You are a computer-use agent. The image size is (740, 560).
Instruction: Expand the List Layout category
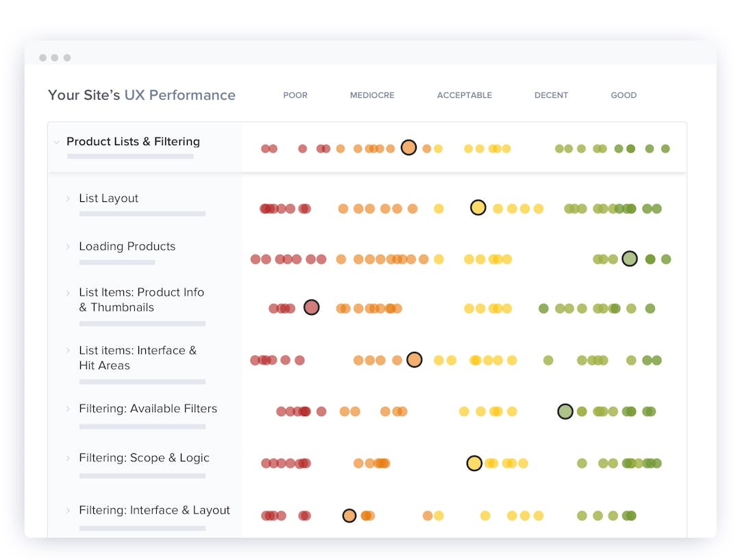point(66,199)
